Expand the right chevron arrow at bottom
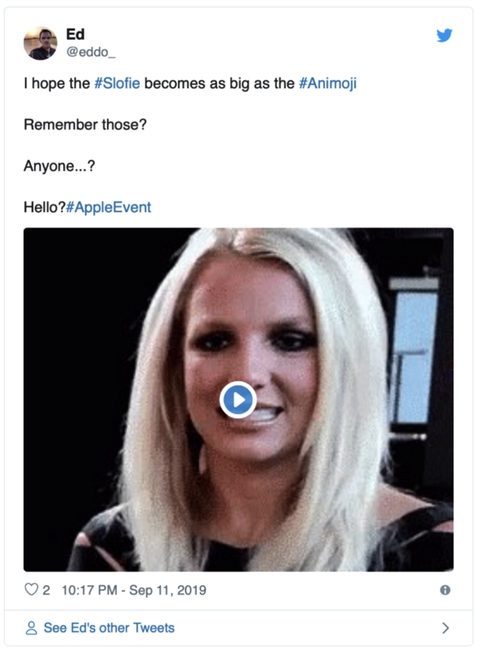 pos(445,627)
